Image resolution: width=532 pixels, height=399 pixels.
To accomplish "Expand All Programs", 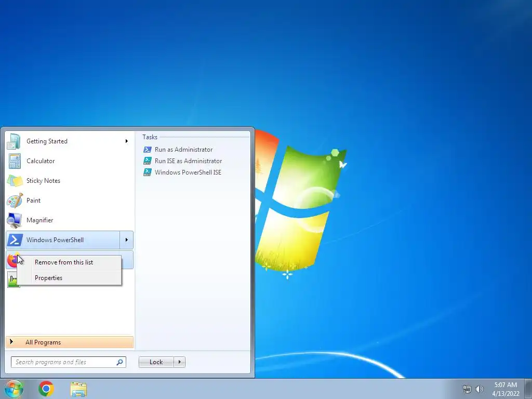I will pos(70,342).
